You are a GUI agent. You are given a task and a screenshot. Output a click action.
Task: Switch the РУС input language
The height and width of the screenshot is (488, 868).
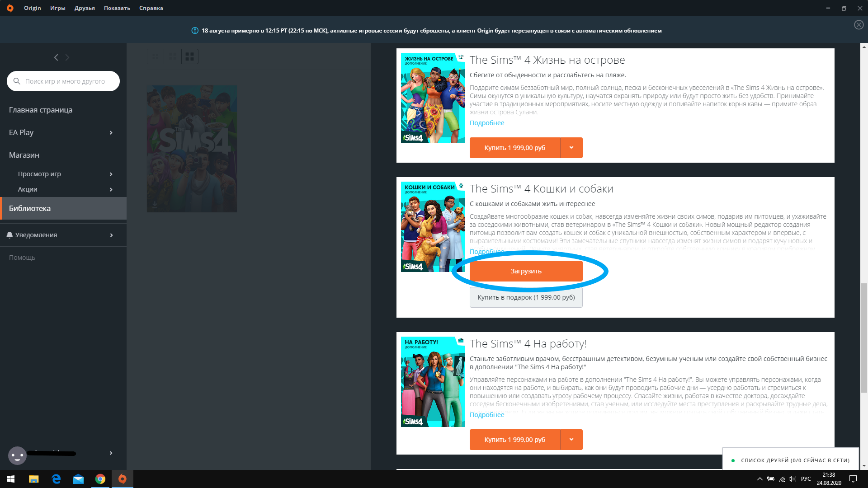click(x=806, y=479)
